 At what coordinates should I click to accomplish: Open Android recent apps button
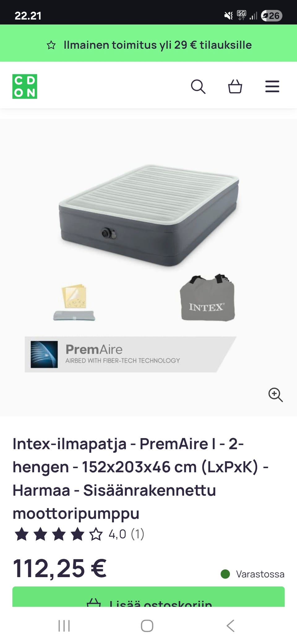tap(64, 626)
